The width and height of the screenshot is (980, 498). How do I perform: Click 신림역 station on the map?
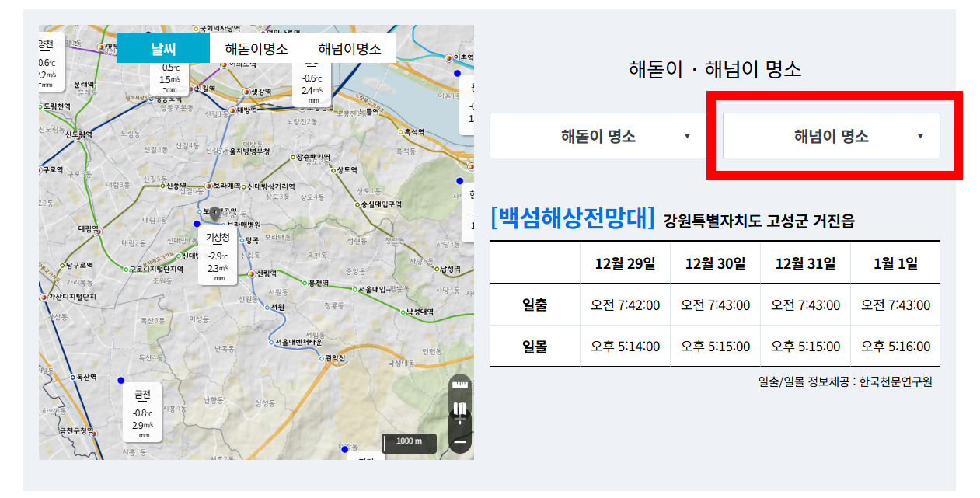263,273
